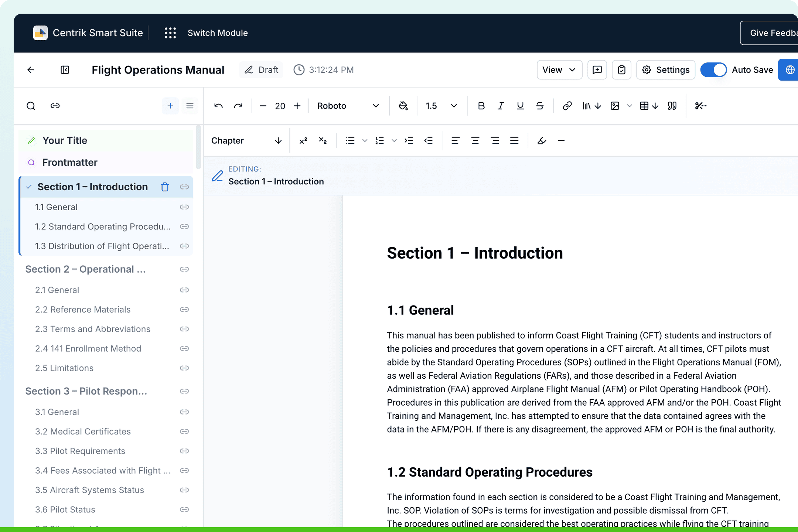Insert a hyperlink from toolbar
The height and width of the screenshot is (532, 798).
567,106
